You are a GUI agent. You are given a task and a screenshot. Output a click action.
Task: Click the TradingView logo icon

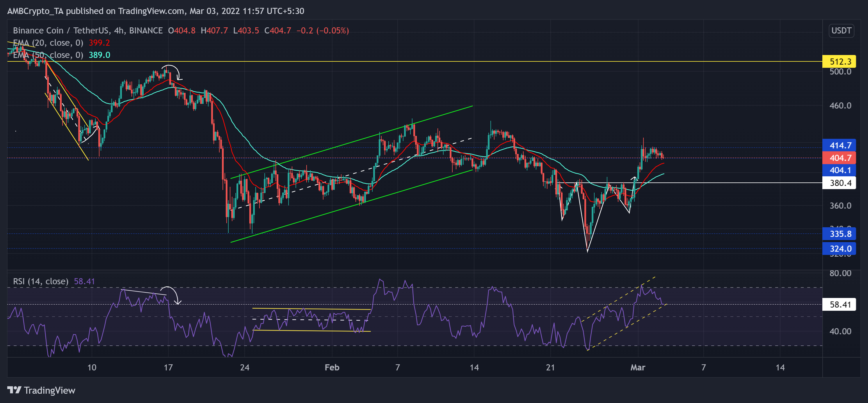14,390
